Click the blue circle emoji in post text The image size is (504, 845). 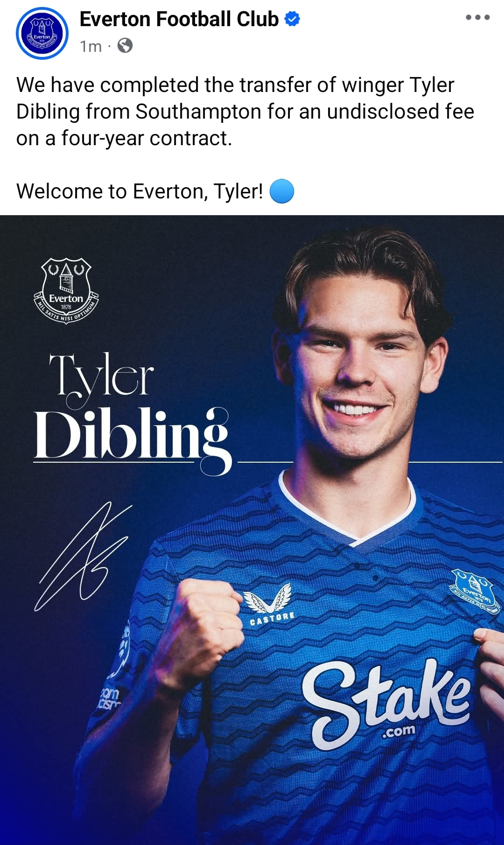pos(282,191)
